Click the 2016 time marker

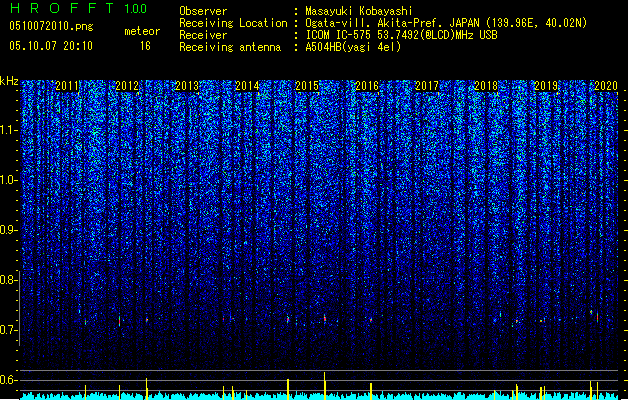click(367, 86)
